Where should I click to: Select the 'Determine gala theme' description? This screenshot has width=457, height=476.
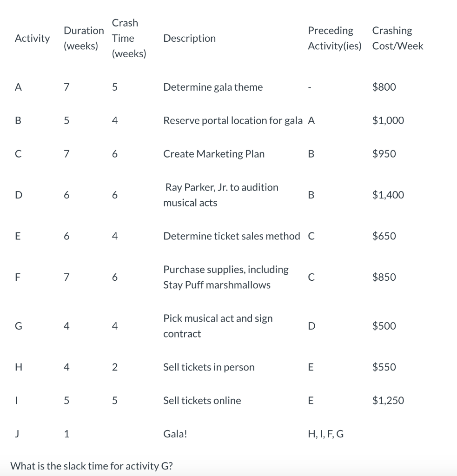[x=213, y=87]
